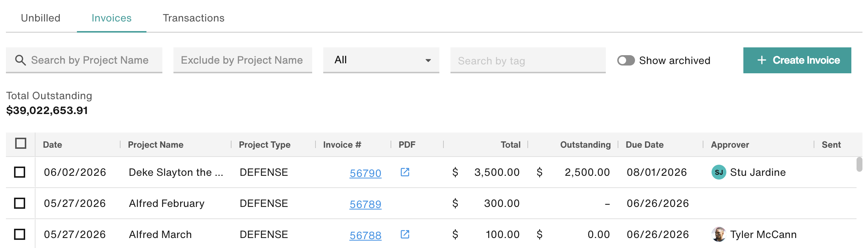Click the search magnifier icon
This screenshot has width=868, height=248.
(20, 60)
